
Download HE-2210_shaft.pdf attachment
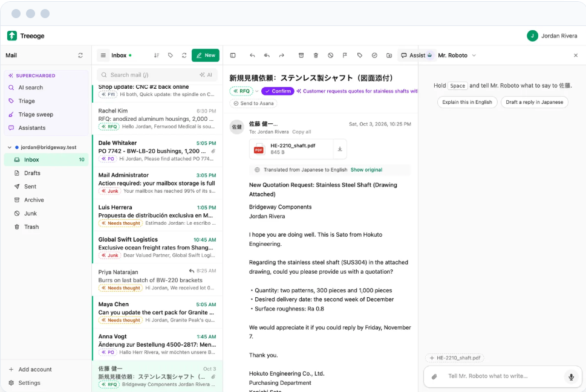pyautogui.click(x=340, y=149)
